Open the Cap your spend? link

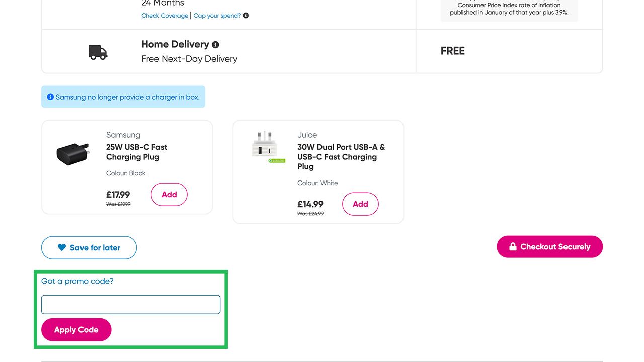[x=217, y=16]
